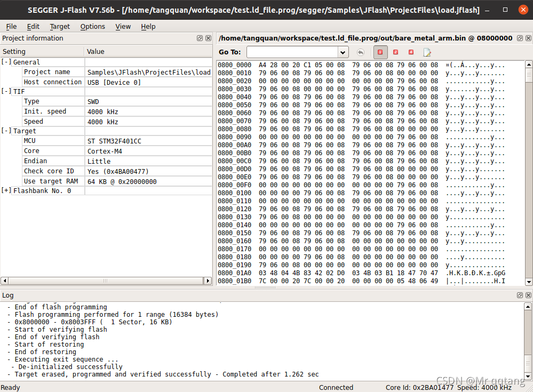Click the hex view vertical scrollbar thumb
This screenshot has width=533, height=392.
coord(529,75)
